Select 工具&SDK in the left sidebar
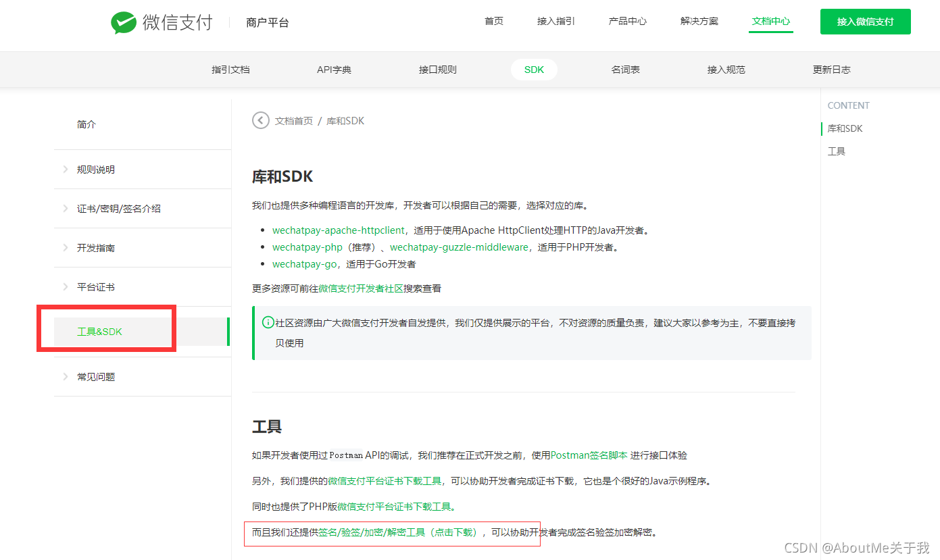This screenshot has width=940, height=560. click(x=99, y=332)
